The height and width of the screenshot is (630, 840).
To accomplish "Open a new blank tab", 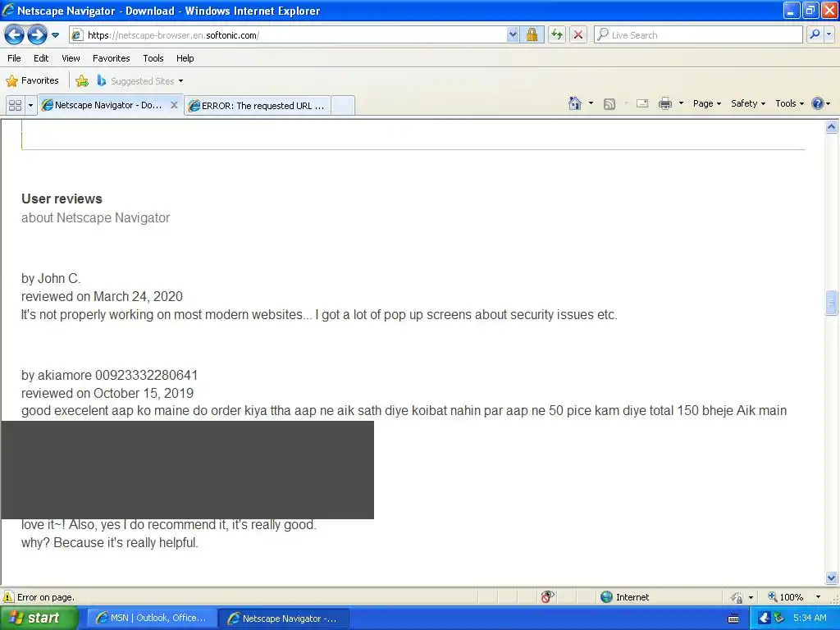I will pyautogui.click(x=343, y=106).
